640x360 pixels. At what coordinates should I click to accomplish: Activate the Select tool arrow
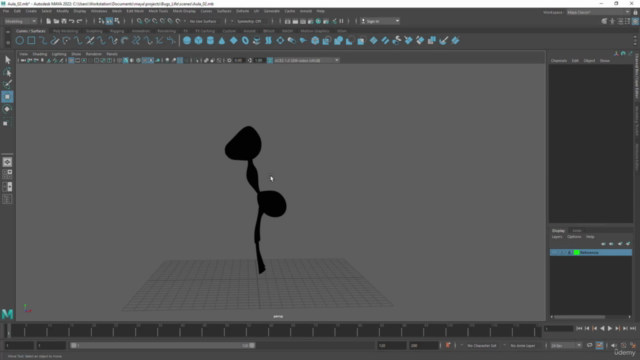(7, 60)
